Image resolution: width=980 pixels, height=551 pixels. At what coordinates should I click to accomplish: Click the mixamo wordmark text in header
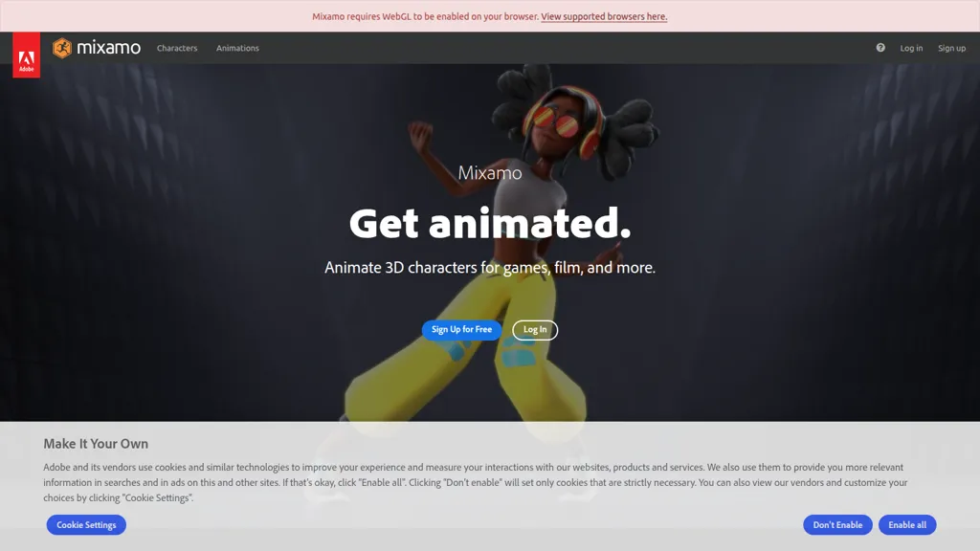coord(109,48)
